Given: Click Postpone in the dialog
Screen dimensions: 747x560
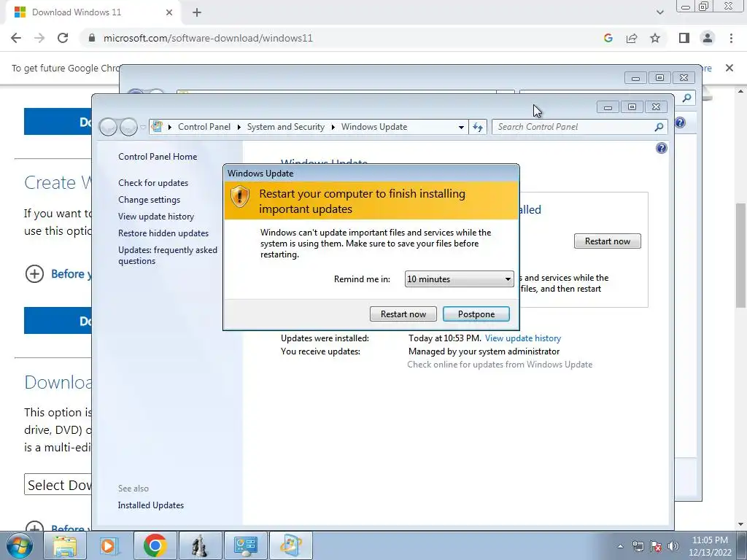Looking at the screenshot, I should 476,314.
